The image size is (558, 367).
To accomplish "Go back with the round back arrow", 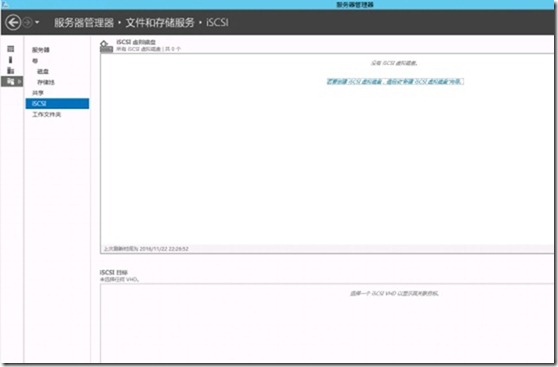I will [13, 22].
